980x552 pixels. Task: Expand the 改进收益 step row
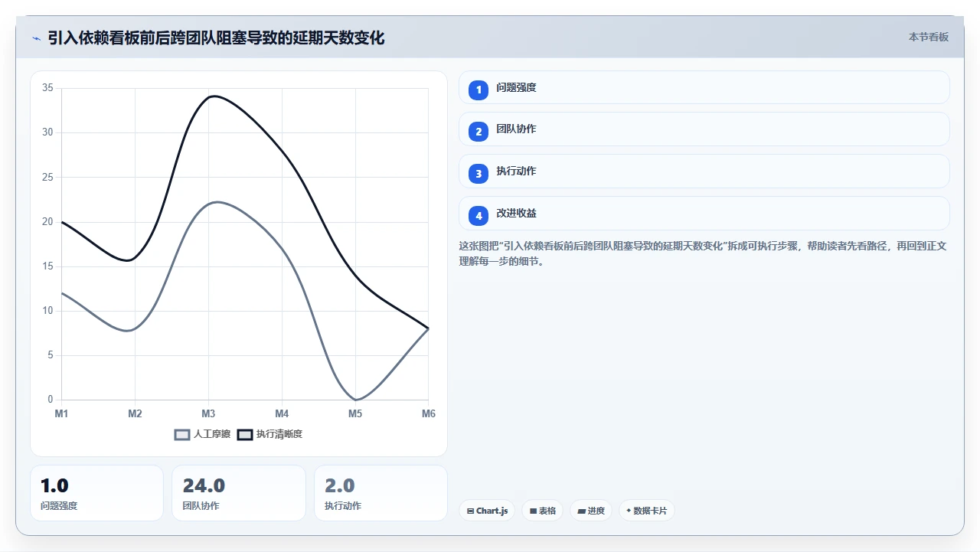(x=704, y=214)
